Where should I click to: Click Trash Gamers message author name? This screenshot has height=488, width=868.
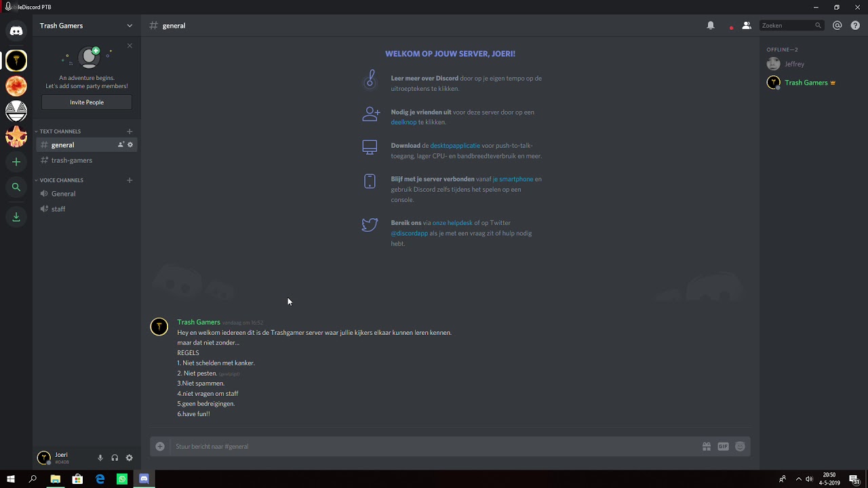(x=199, y=322)
